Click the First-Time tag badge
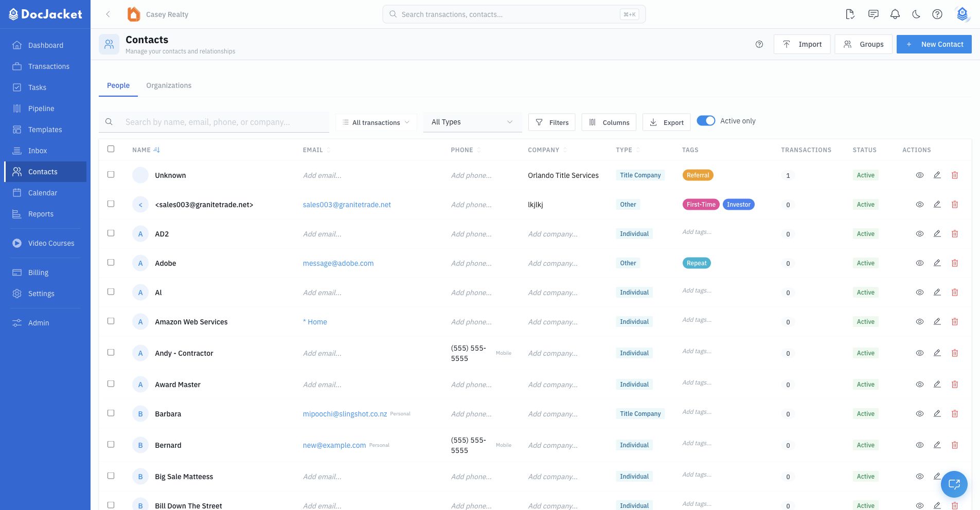The width and height of the screenshot is (980, 510). [x=701, y=205]
